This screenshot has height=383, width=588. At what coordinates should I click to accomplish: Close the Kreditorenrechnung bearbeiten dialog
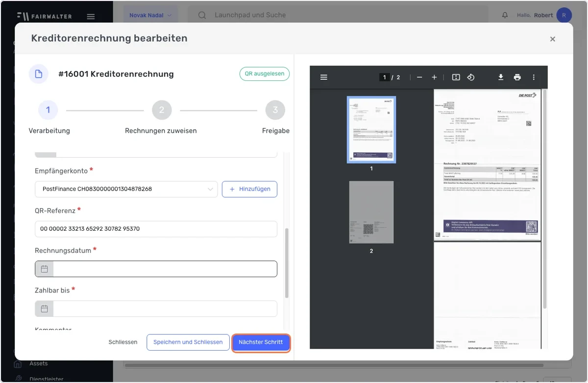552,39
